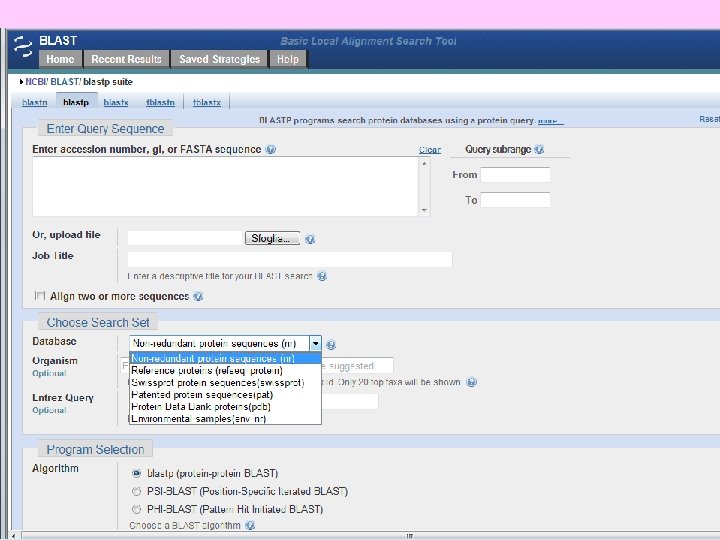
Task: Click BLAST breadcrumb link
Action: pyautogui.click(x=64, y=82)
